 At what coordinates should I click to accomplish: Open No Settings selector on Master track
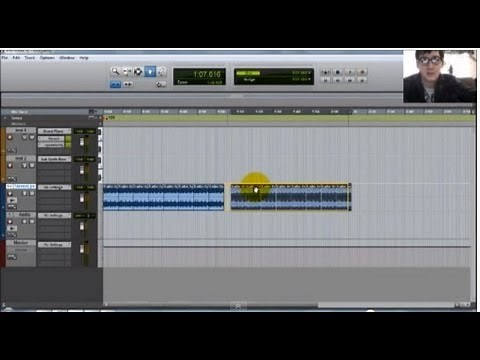click(54, 244)
